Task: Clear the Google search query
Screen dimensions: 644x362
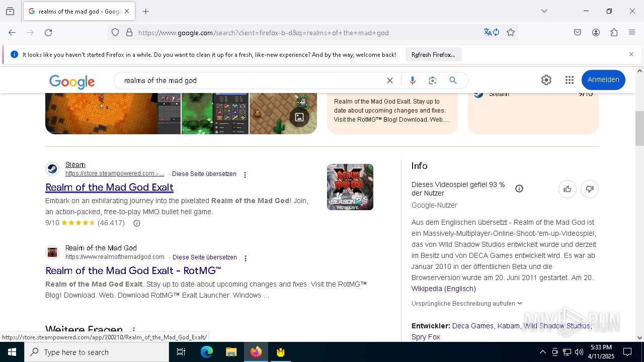Action: coord(389,80)
